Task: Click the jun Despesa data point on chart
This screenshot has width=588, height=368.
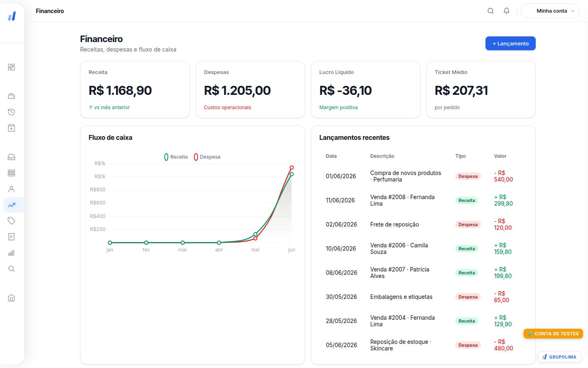Action: point(292,168)
